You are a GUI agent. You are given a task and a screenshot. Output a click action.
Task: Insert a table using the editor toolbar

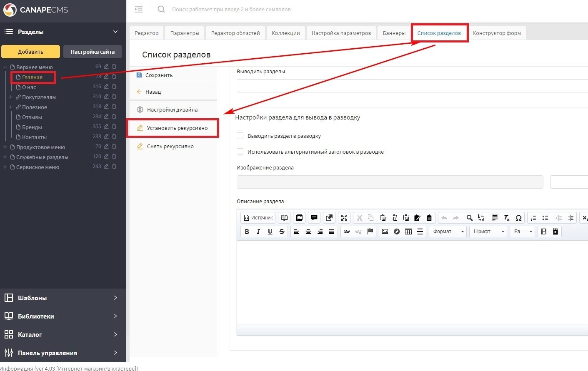pos(408,232)
